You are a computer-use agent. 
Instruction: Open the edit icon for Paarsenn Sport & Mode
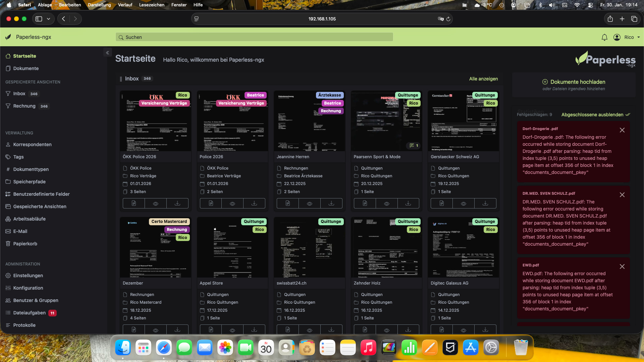click(x=365, y=203)
